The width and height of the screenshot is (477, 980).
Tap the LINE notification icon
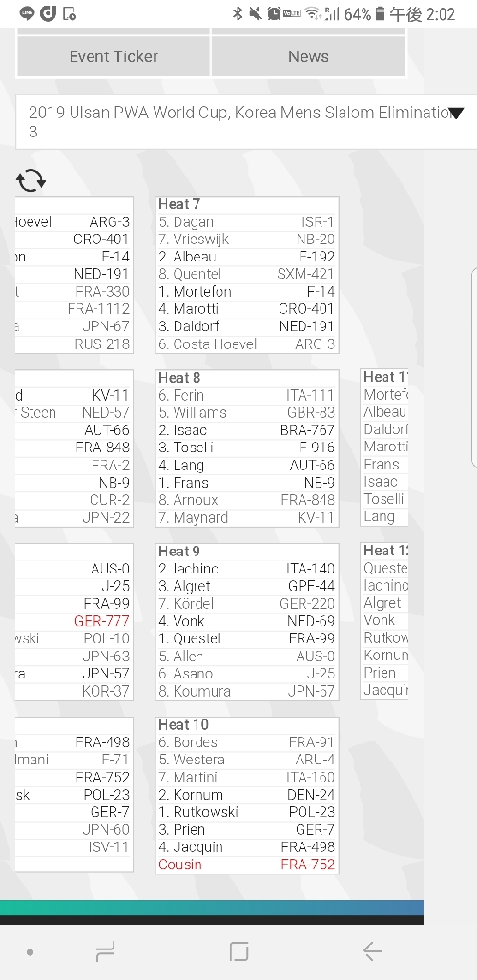point(27,13)
